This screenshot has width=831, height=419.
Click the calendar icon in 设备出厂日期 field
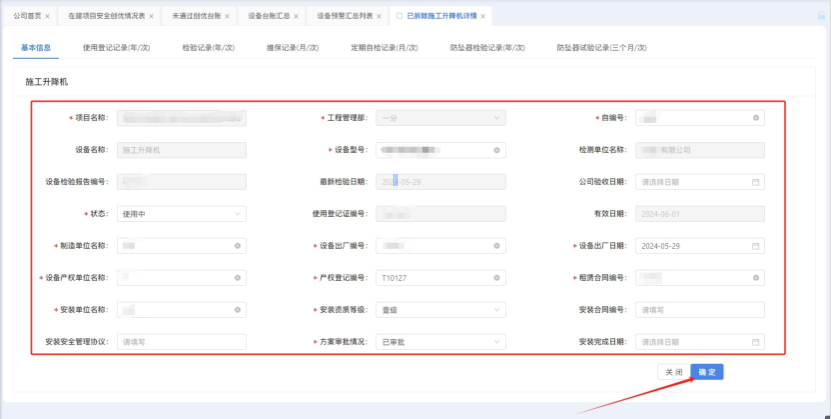click(756, 245)
